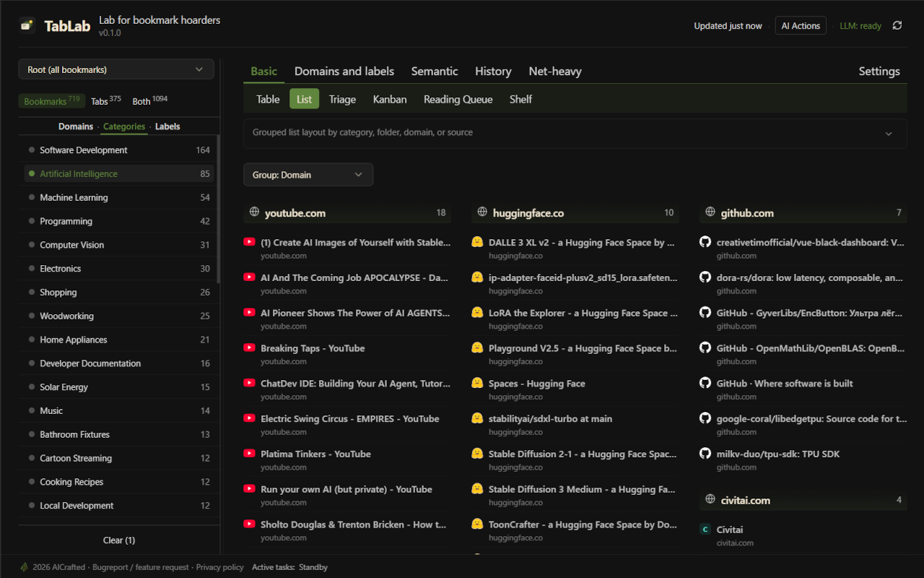Click the Clear (1) button
This screenshot has height=578, width=924.
point(119,540)
